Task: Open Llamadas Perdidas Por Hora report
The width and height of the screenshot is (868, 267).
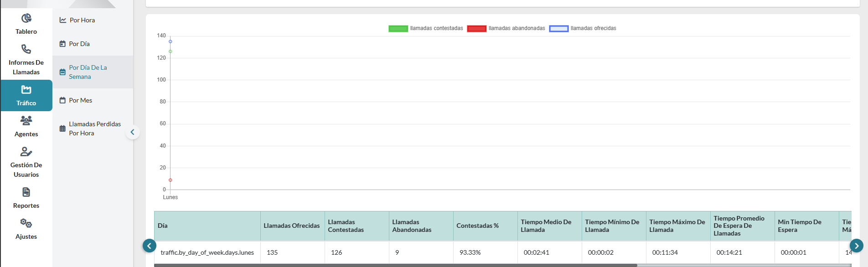Action: click(x=94, y=128)
